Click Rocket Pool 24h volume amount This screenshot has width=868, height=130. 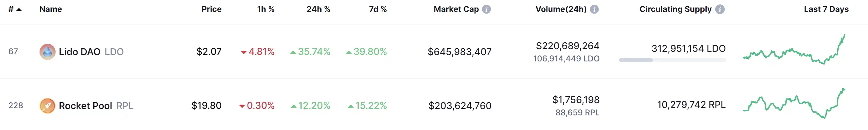576,100
